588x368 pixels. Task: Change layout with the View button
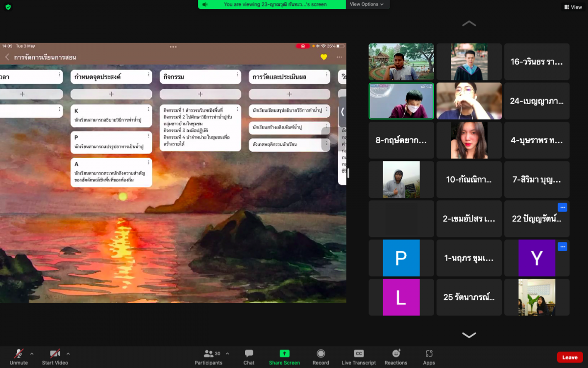tap(573, 7)
